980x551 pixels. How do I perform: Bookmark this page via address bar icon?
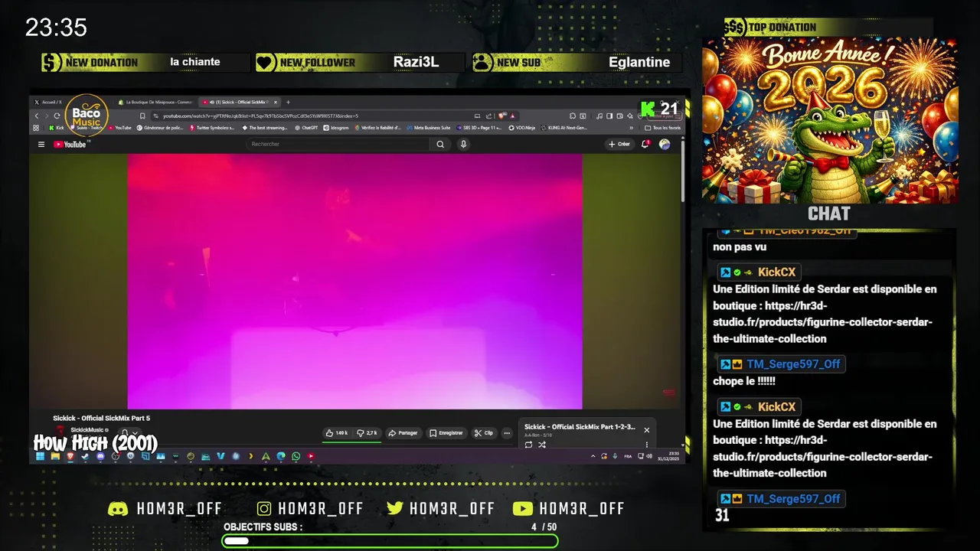142,116
